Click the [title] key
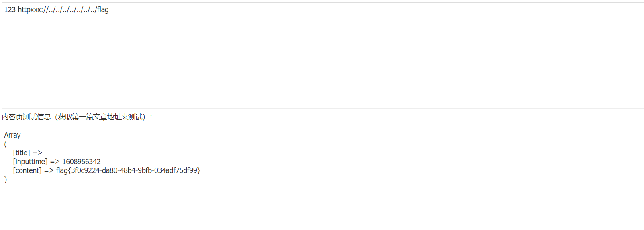Screen dimensions: 644x230 coord(21,153)
